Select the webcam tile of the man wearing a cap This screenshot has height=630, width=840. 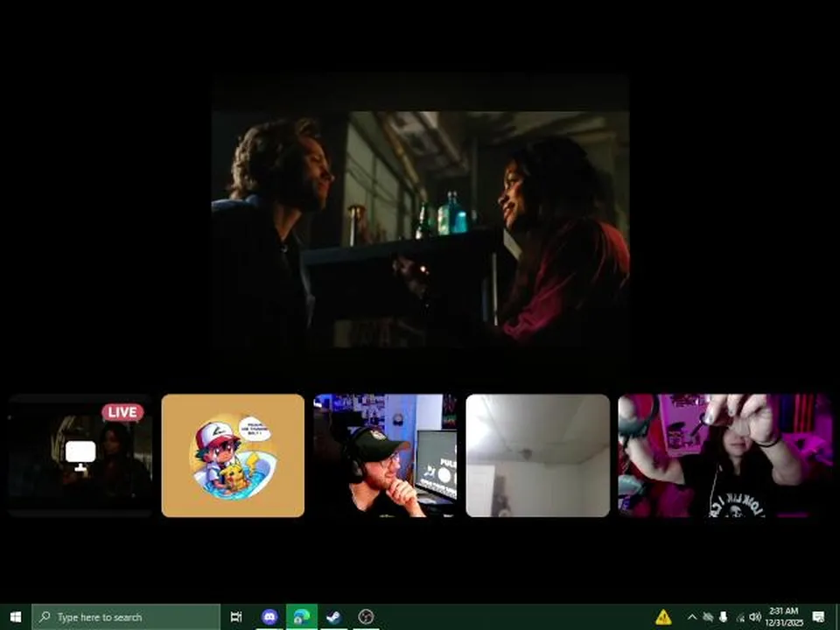click(385, 455)
